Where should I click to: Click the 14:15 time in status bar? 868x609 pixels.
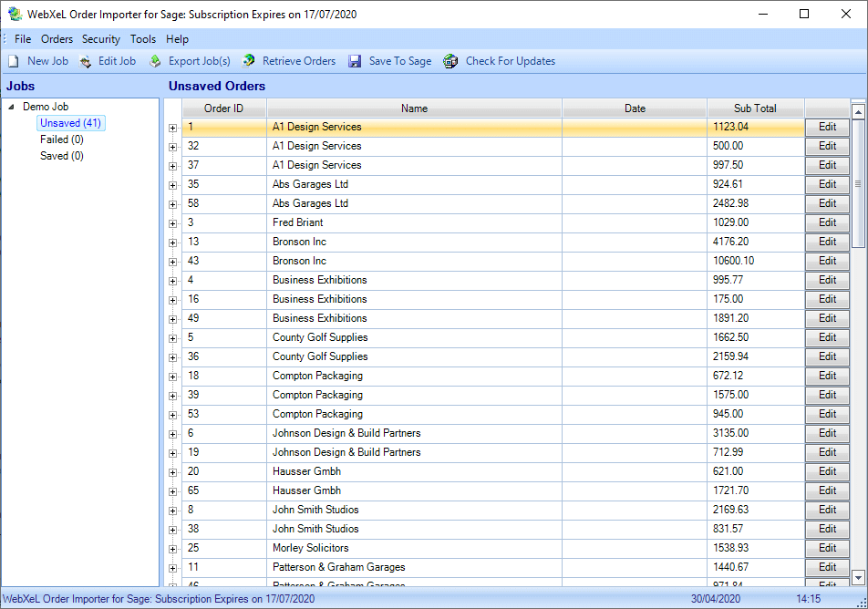pyautogui.click(x=808, y=598)
